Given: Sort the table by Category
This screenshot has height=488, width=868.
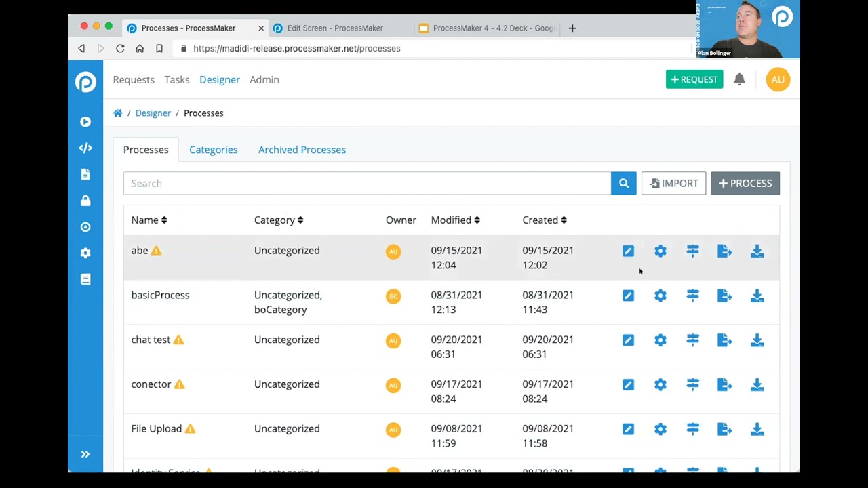Looking at the screenshot, I should coord(279,220).
